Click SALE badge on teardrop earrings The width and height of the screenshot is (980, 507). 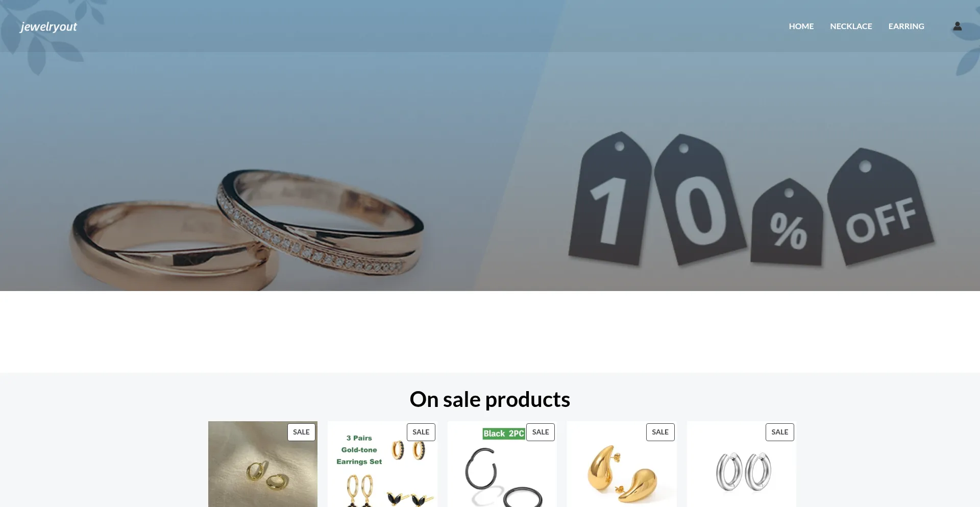point(660,432)
